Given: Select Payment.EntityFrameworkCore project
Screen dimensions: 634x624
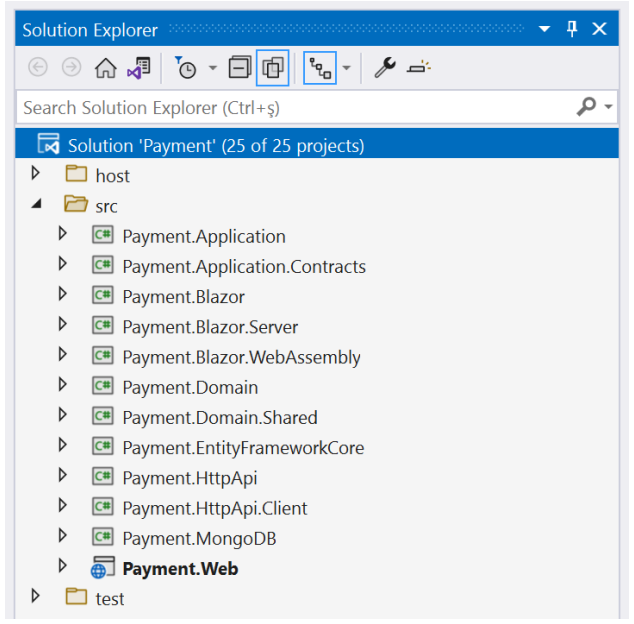Looking at the screenshot, I should pos(243,448).
